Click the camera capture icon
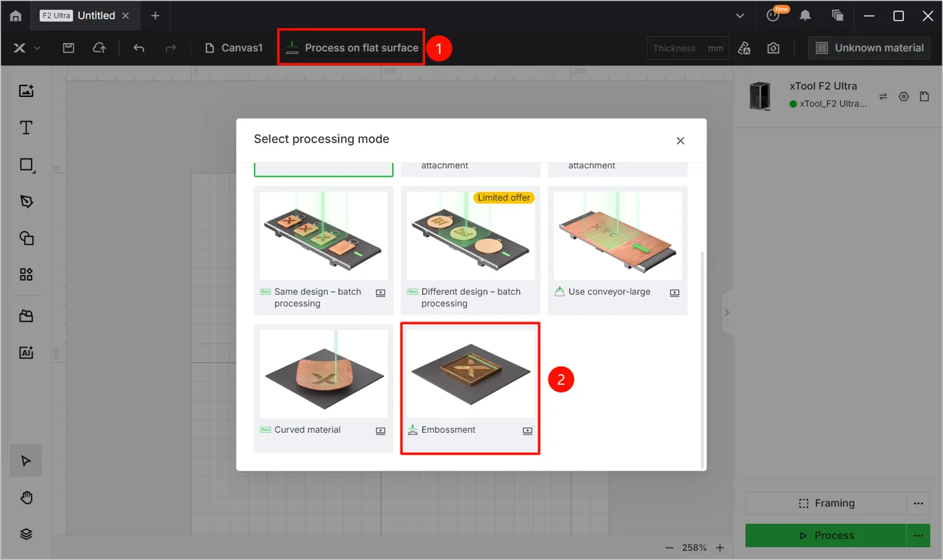Viewport: 943px width, 560px height. point(773,48)
